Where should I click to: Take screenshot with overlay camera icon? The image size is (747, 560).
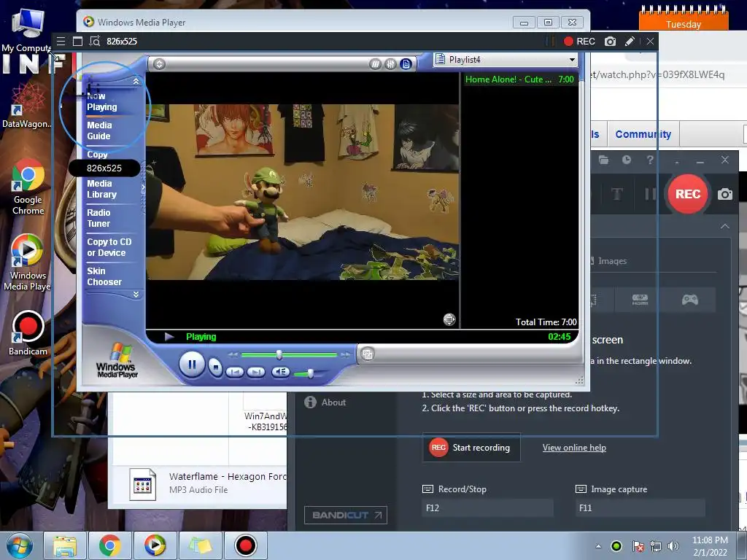pos(611,42)
